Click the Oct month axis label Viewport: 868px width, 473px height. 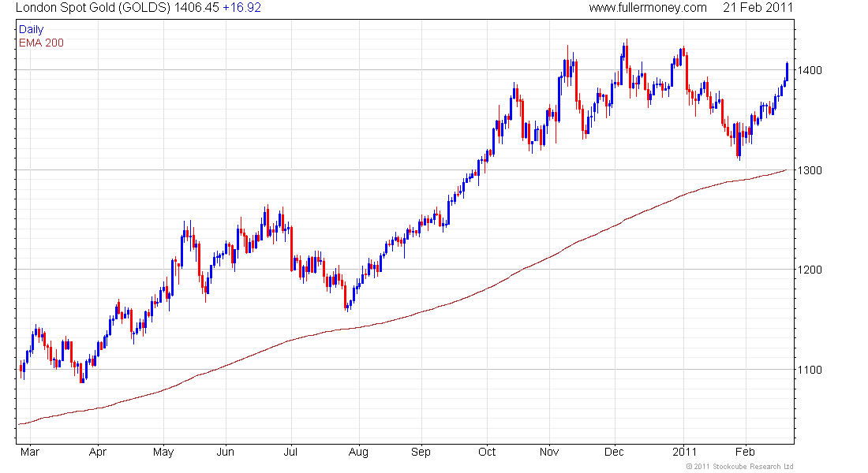coord(487,452)
